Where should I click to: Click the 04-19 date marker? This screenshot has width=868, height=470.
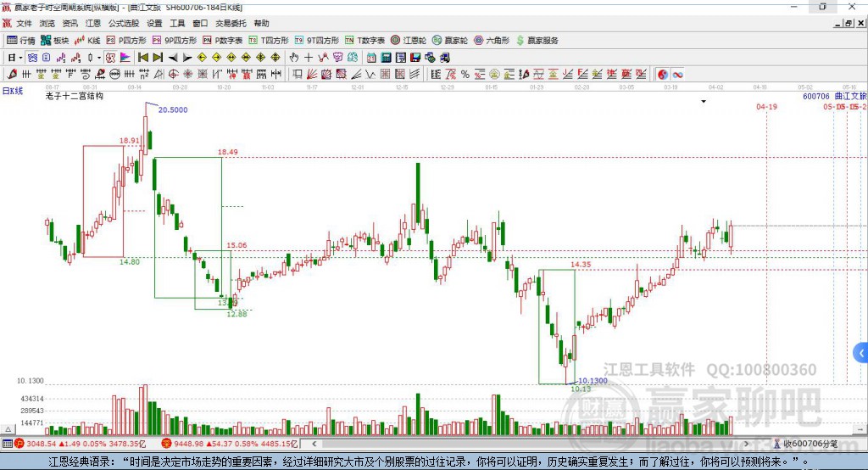pyautogui.click(x=766, y=106)
